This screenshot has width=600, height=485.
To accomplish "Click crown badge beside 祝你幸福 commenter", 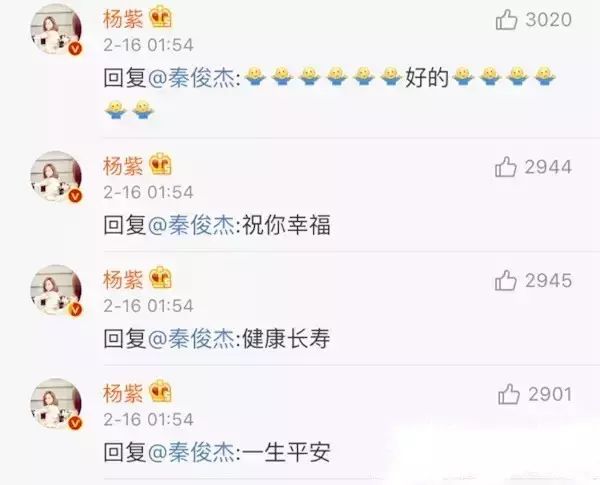I will click(160, 164).
